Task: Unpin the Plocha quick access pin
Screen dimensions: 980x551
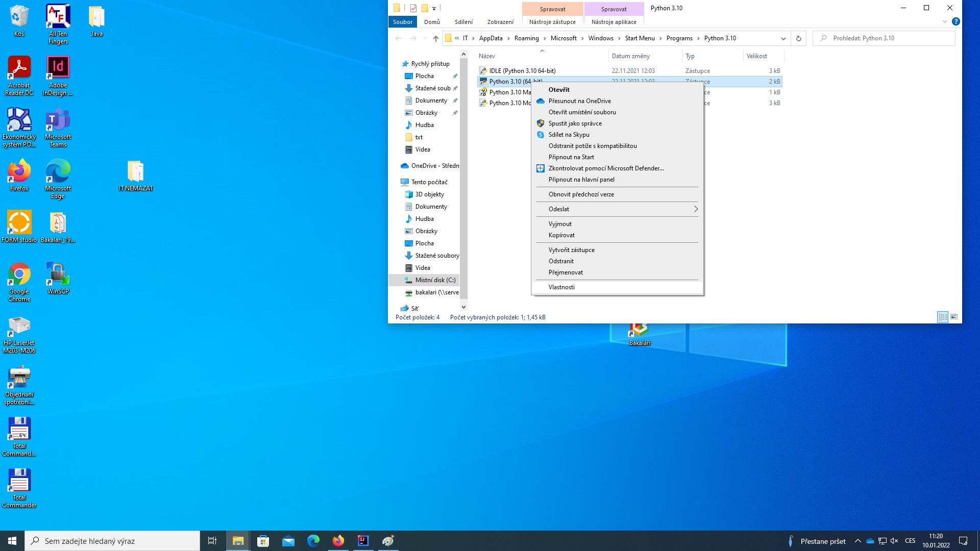Action: 455,76
